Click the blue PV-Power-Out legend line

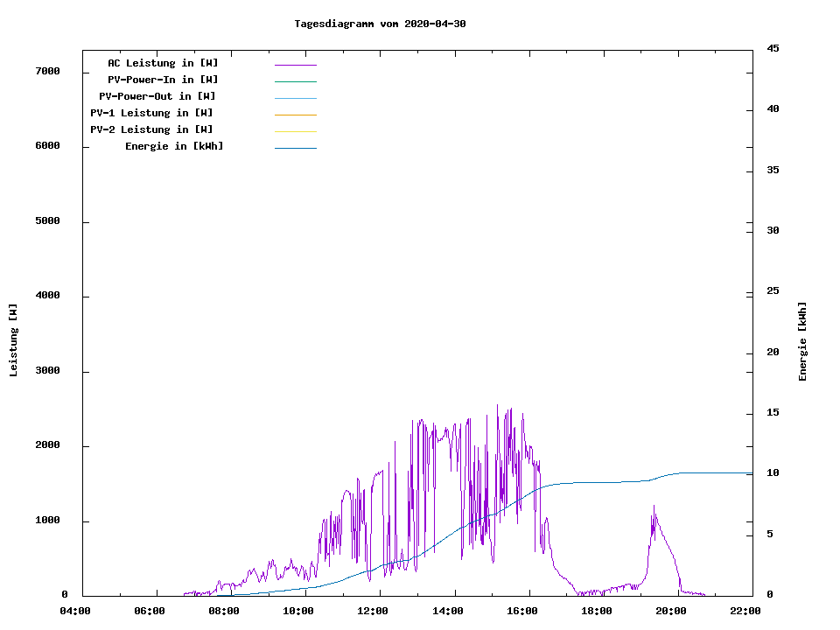[295, 98]
